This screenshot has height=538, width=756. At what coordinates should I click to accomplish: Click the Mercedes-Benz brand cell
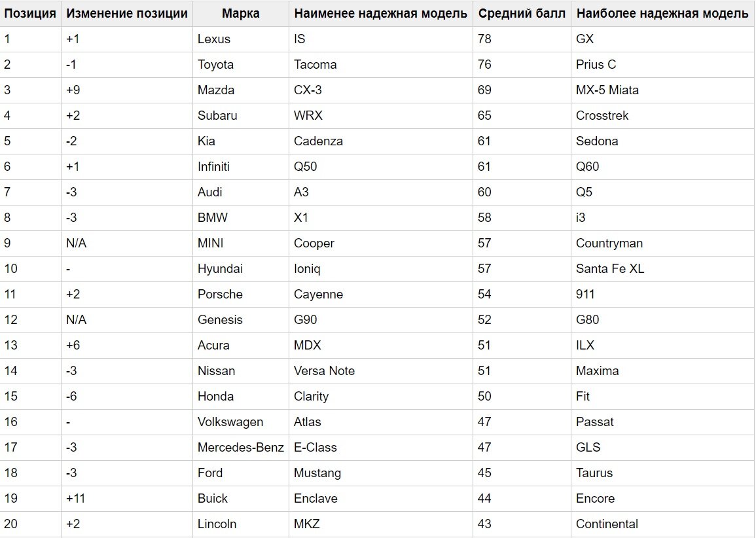(x=241, y=448)
